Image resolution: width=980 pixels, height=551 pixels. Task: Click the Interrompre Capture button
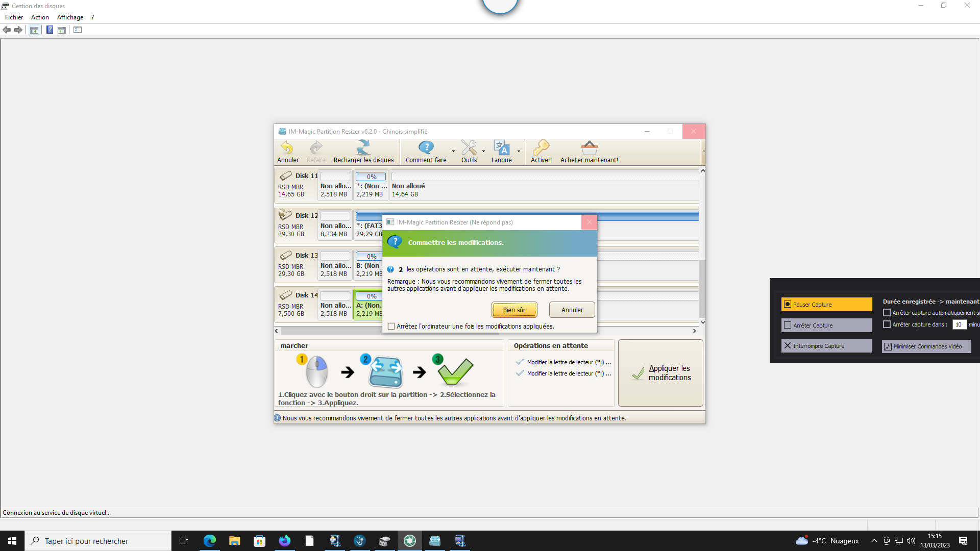826,345
